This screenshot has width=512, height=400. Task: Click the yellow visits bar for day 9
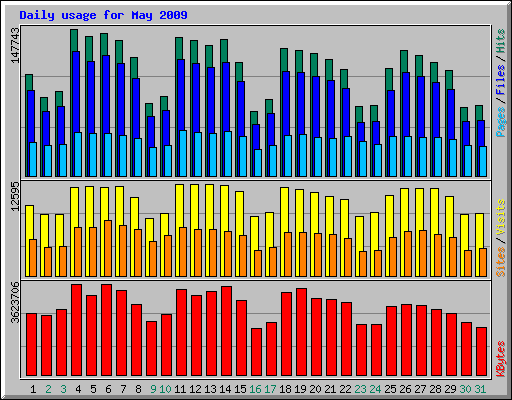(149, 229)
